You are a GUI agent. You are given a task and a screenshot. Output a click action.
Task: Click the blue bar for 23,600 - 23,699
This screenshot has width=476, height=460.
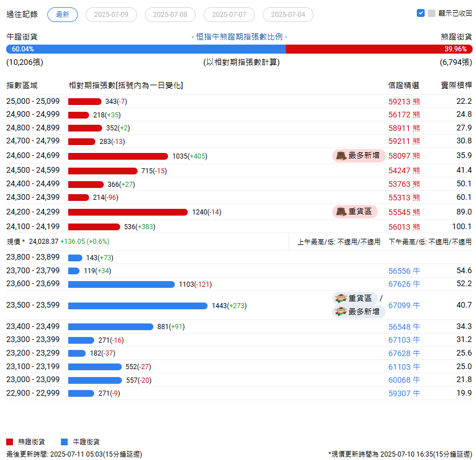point(121,284)
